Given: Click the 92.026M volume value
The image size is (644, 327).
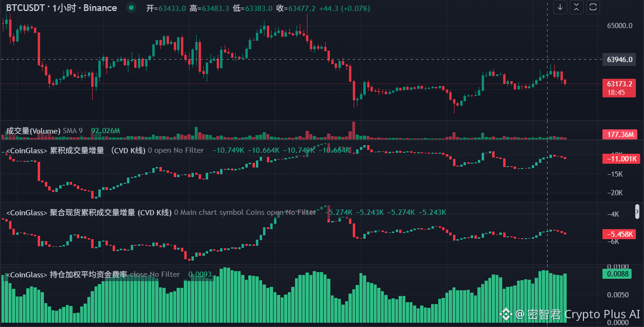Looking at the screenshot, I should tap(105, 131).
